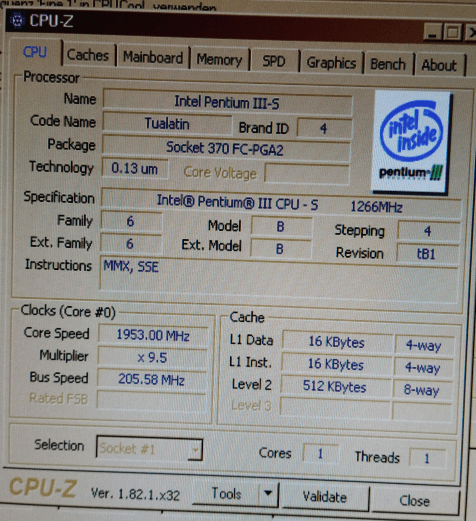Click the L1 Data size 16 KBytes
Screen dimensions: 476x521
point(337,342)
